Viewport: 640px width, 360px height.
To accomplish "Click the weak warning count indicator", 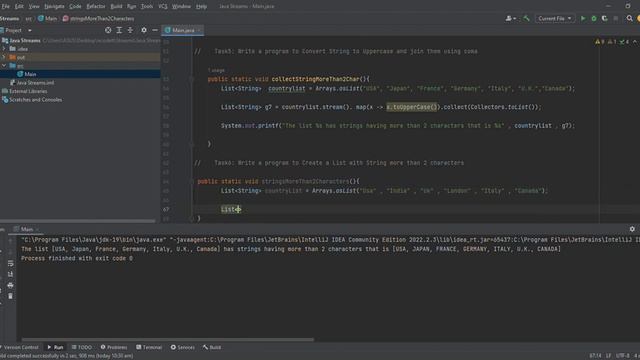I will click(x=612, y=42).
